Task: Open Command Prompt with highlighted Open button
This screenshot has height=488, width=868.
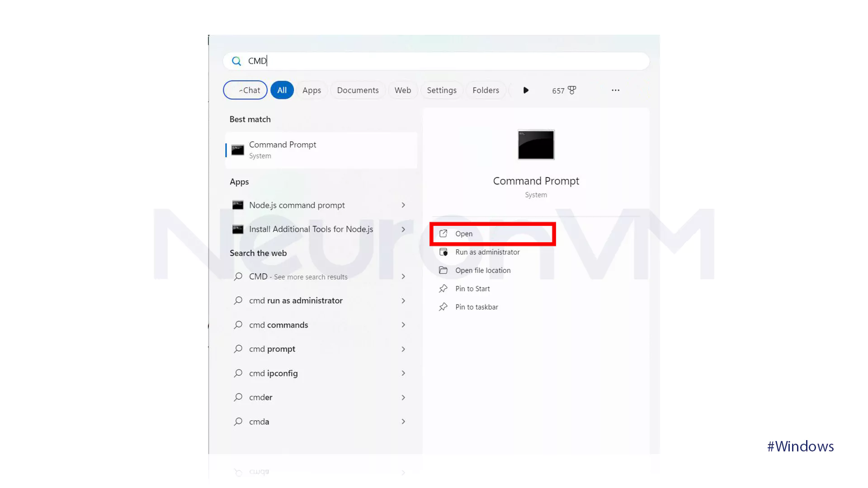Action: pyautogui.click(x=493, y=233)
